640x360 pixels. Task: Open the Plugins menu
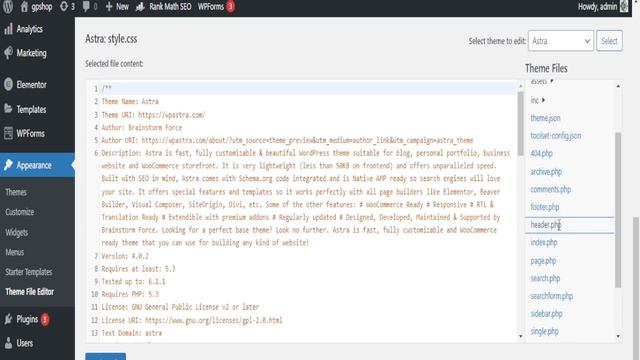click(27, 319)
